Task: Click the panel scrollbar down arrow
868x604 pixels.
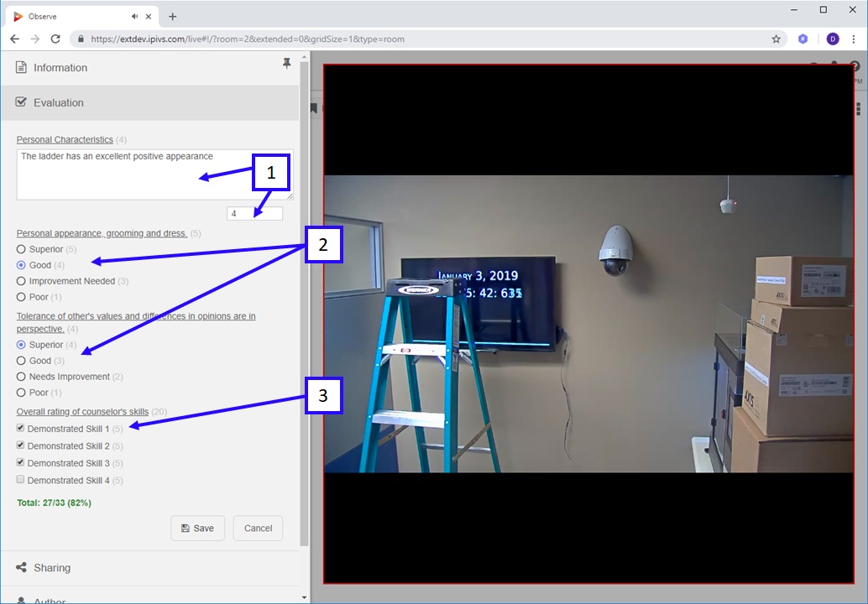Action: tap(305, 597)
